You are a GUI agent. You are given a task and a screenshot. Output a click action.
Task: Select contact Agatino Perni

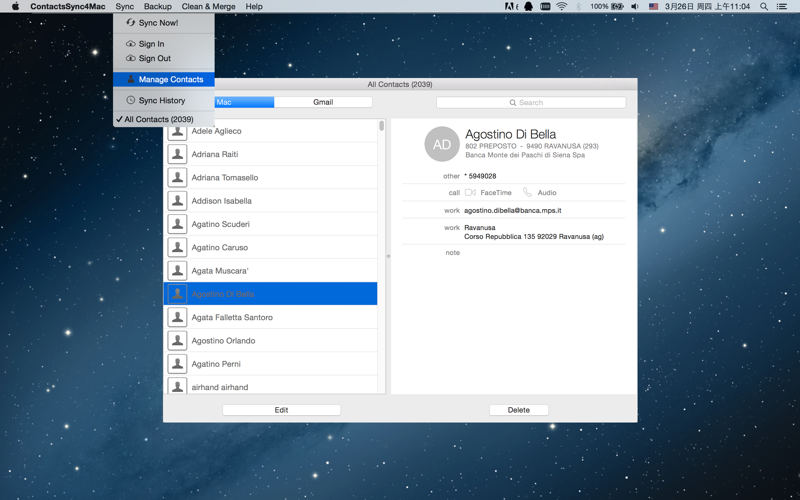(x=270, y=364)
